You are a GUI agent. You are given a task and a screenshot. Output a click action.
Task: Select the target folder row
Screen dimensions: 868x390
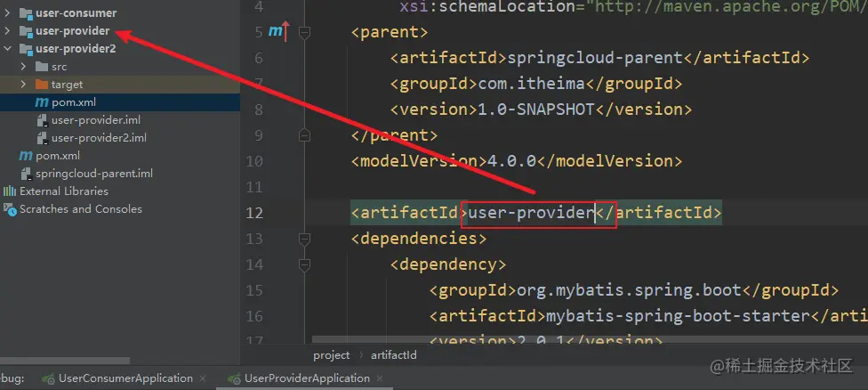[x=120, y=85]
